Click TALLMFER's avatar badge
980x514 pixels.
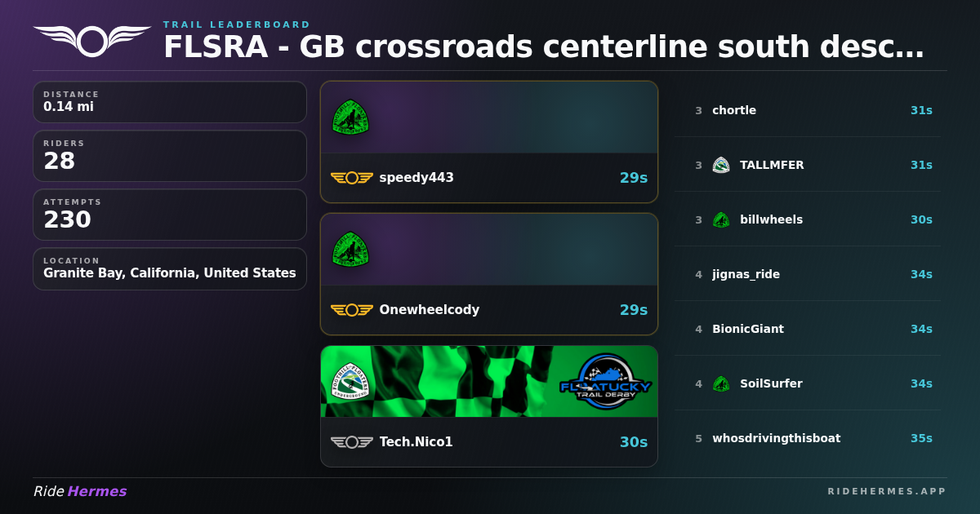(x=721, y=165)
